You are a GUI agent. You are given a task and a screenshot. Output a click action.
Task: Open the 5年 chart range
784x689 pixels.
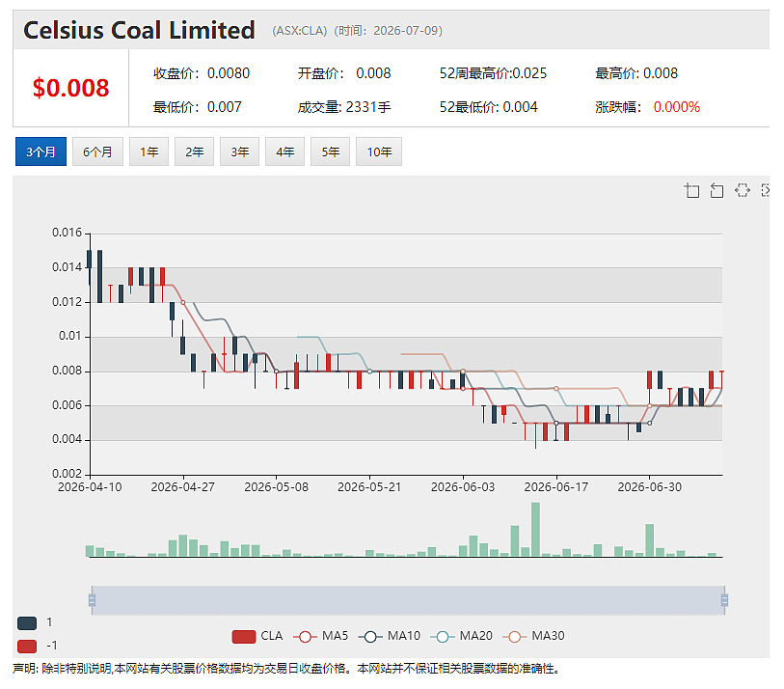coord(330,152)
